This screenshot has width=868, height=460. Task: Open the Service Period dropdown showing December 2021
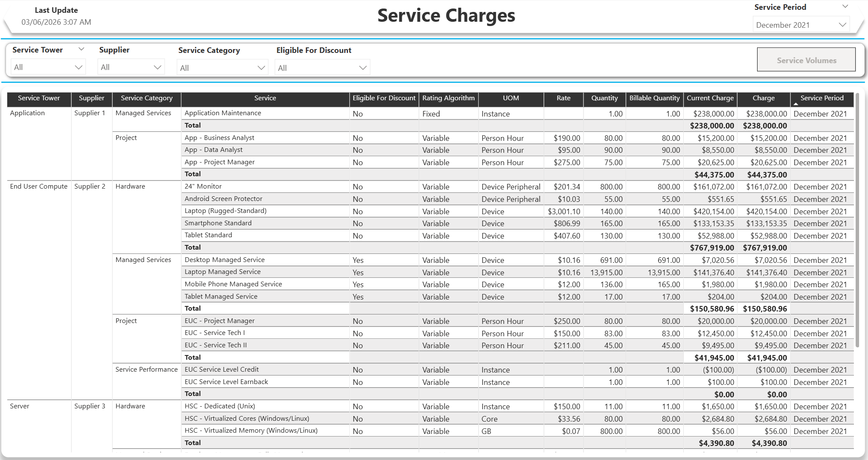[801, 24]
